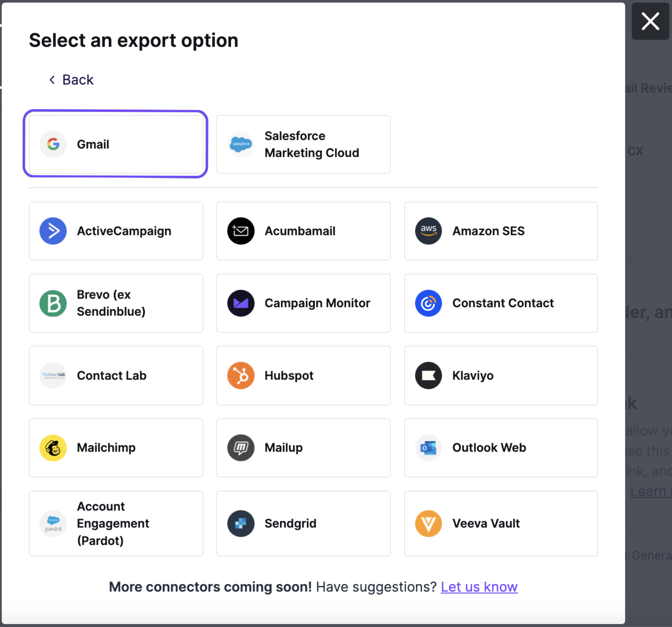Click the Pardot salesforce logo icon
Image resolution: width=672 pixels, height=627 pixels.
tap(53, 523)
